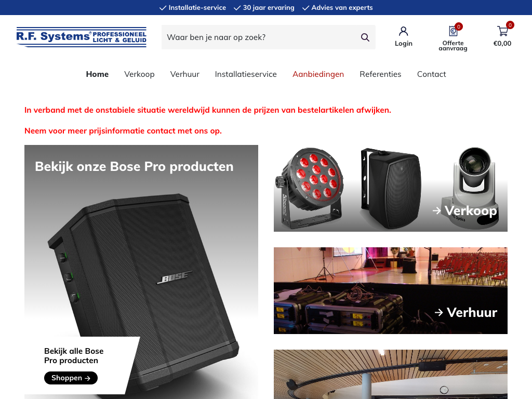Click the Bose speaker banner image
The image size is (532, 399).
coord(141,272)
